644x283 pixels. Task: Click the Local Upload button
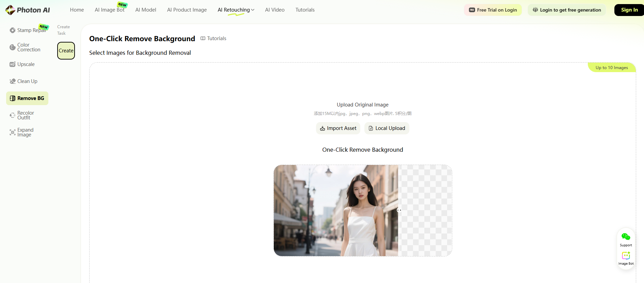pyautogui.click(x=387, y=128)
